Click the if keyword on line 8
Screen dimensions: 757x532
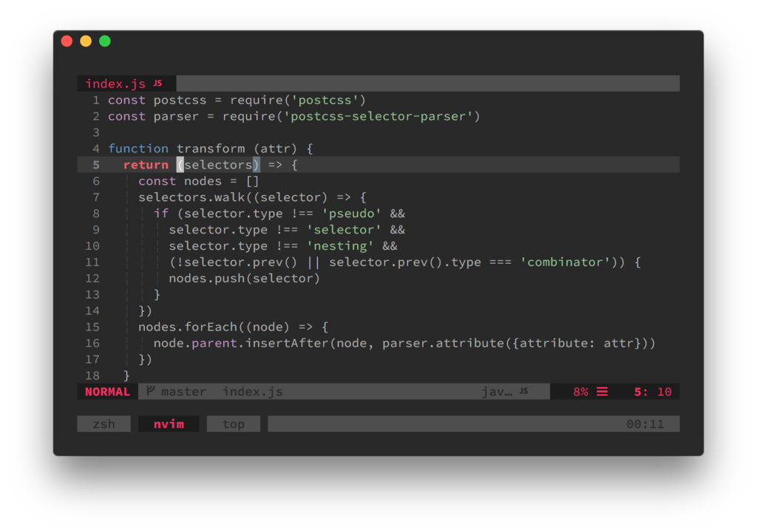(161, 214)
